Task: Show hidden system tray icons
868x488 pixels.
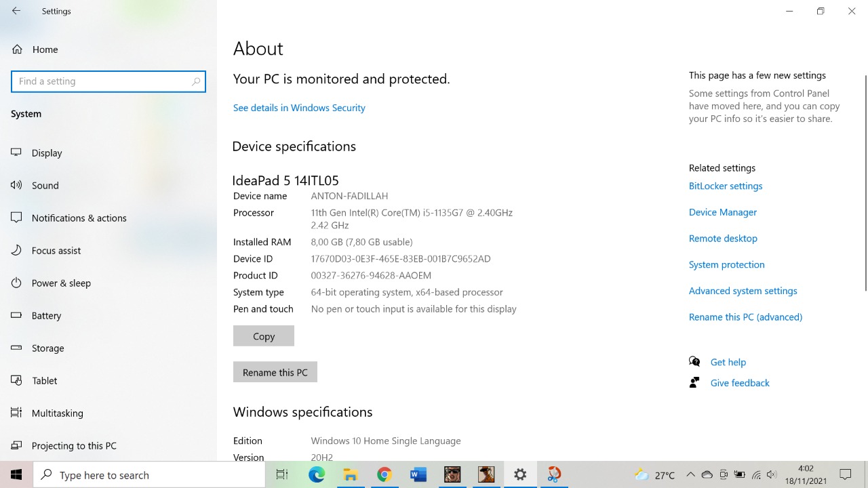Action: pos(690,474)
